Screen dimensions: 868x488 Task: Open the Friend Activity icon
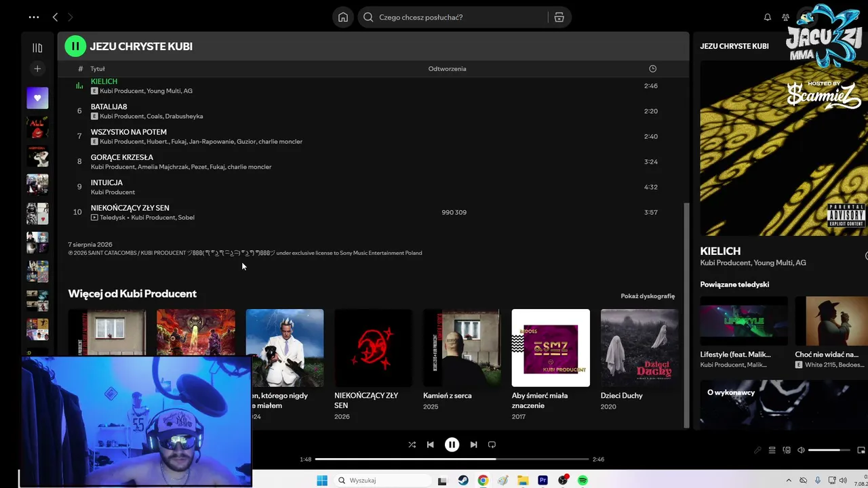[x=785, y=17]
